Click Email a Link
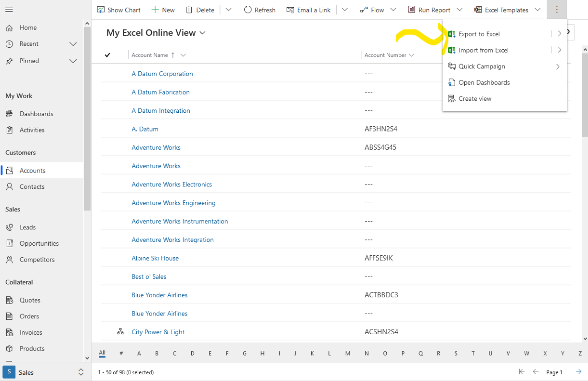Image resolution: width=588 pixels, height=381 pixels. (308, 10)
